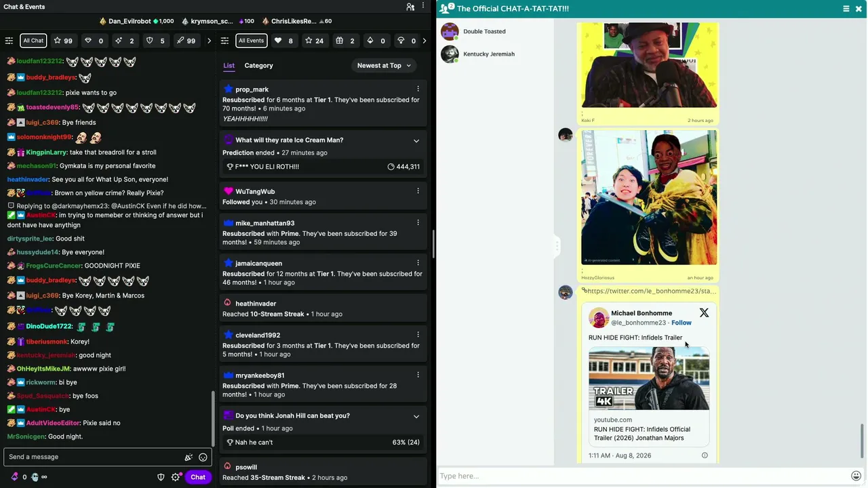Screen dimensions: 868x488
Task: Switch to the List tab
Action: pos(229,66)
